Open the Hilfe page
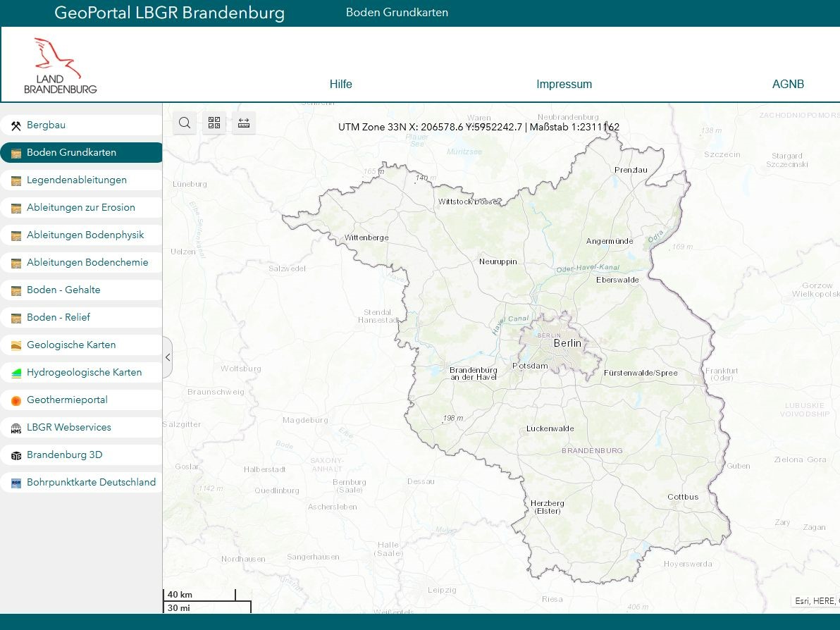840x630 pixels. [x=340, y=84]
